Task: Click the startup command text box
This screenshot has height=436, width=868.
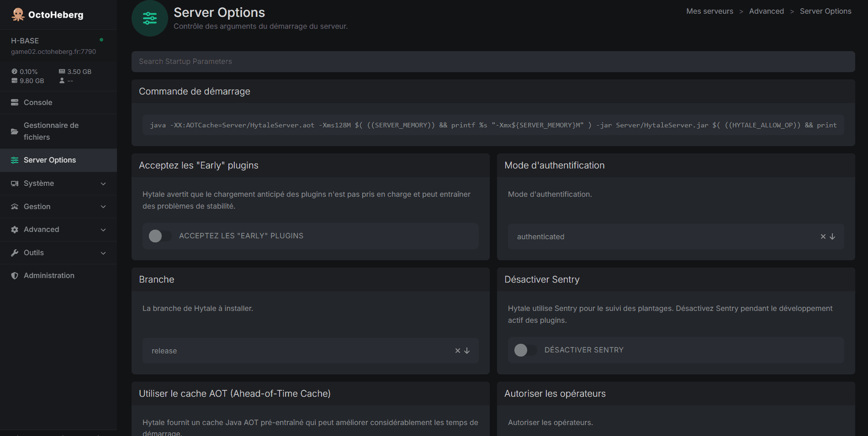Action: pyautogui.click(x=493, y=125)
